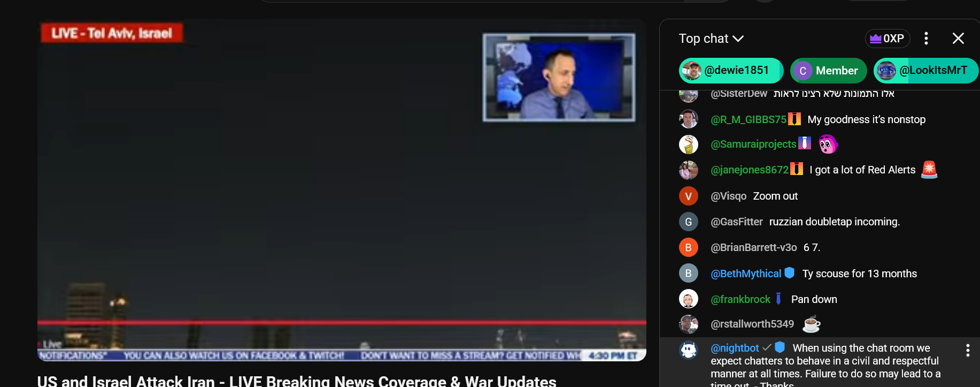
Task: Click the live video player
Action: (x=342, y=190)
